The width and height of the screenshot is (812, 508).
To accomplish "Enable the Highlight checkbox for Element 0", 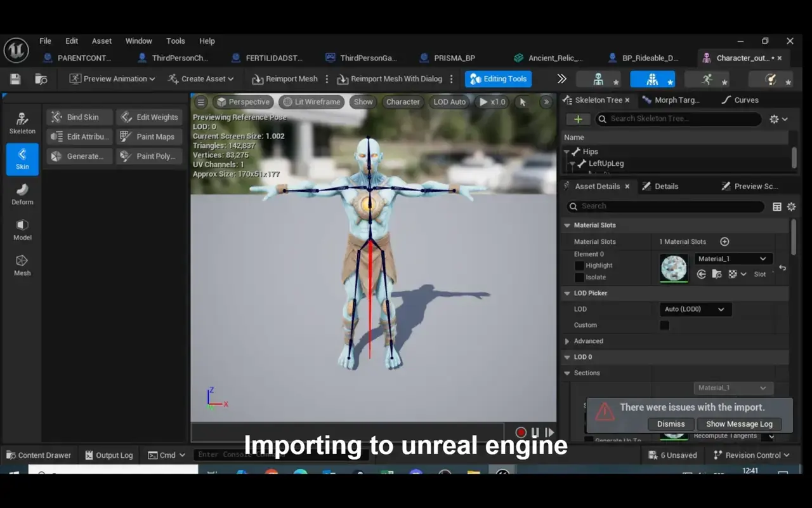I will tap(579, 265).
